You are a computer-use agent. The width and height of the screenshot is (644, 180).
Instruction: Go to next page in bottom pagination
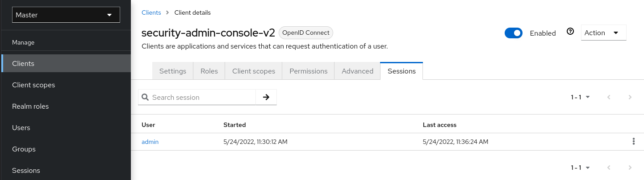[630, 168]
